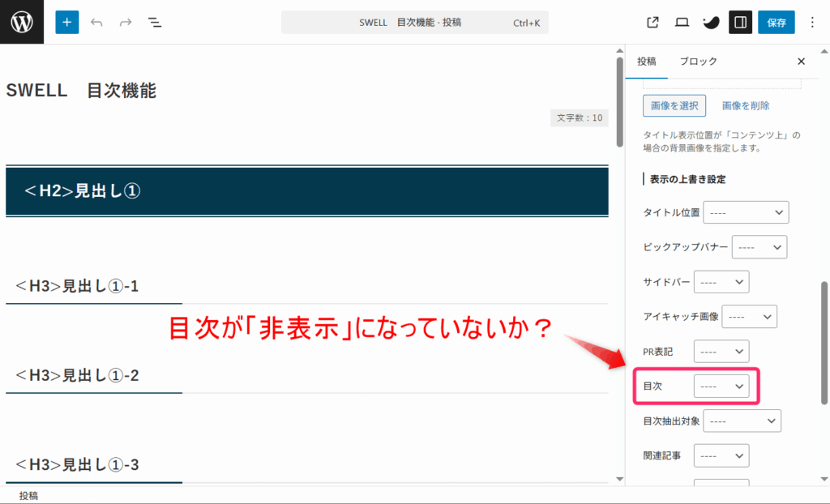Select the <H3>見出し①-2 heading
Image resolution: width=830 pixels, height=504 pixels.
pyautogui.click(x=77, y=376)
